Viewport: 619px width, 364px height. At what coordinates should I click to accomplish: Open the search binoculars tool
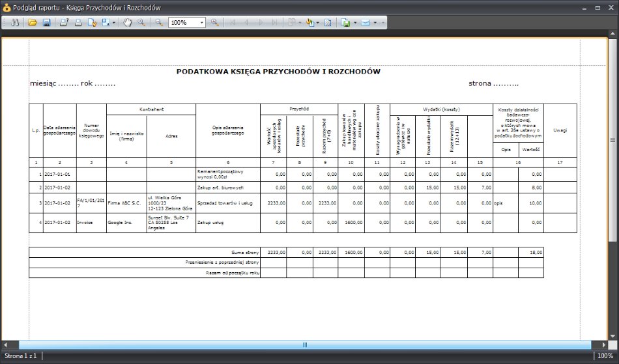pyautogui.click(x=15, y=23)
